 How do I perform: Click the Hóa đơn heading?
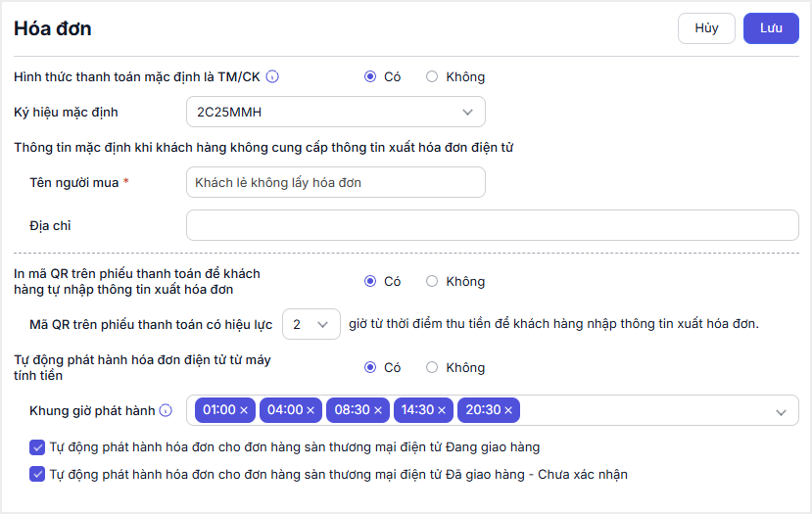53,28
